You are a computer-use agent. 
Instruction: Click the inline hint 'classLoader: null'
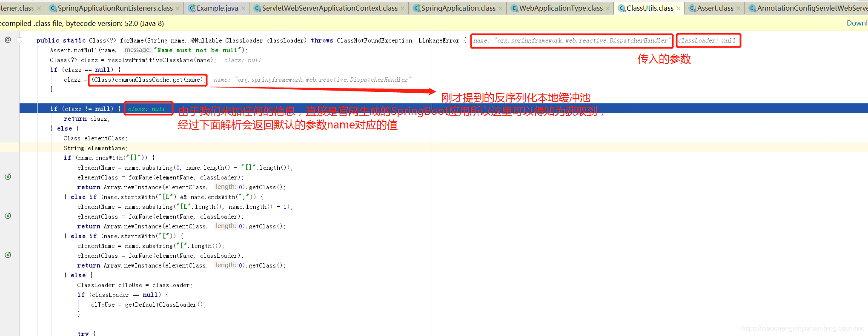(707, 40)
